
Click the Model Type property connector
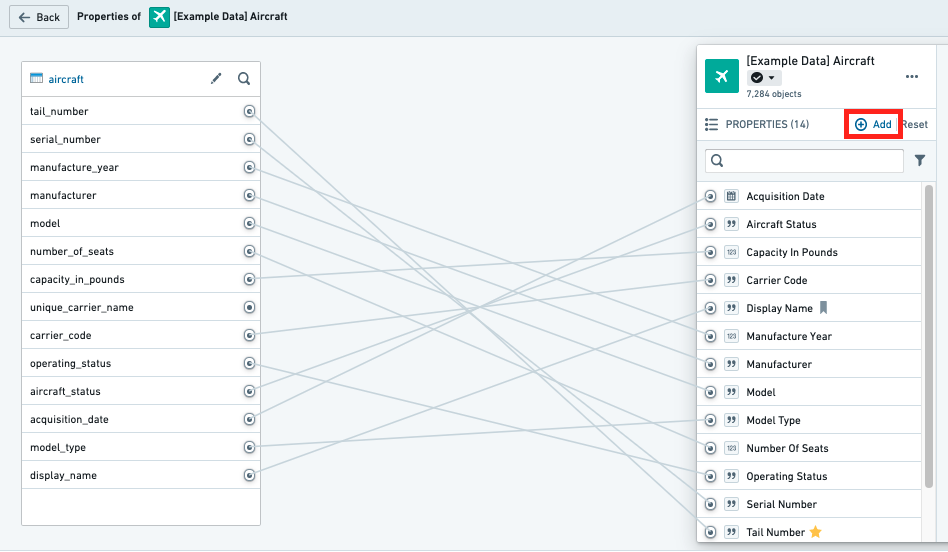710,420
